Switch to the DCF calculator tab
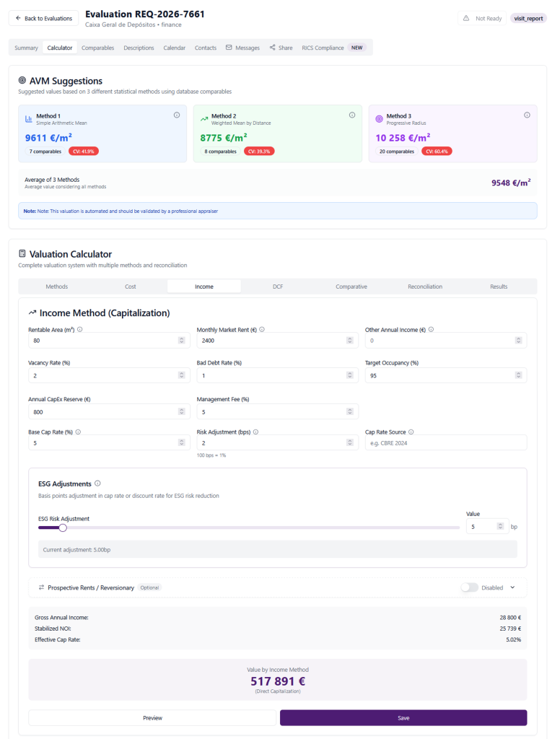The height and width of the screenshot is (739, 560). coord(278,287)
